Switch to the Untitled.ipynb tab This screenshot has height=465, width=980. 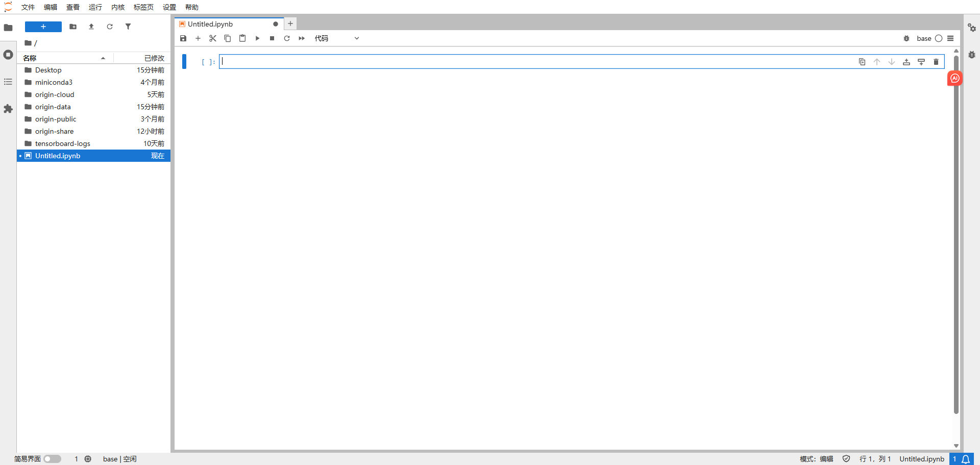point(210,24)
